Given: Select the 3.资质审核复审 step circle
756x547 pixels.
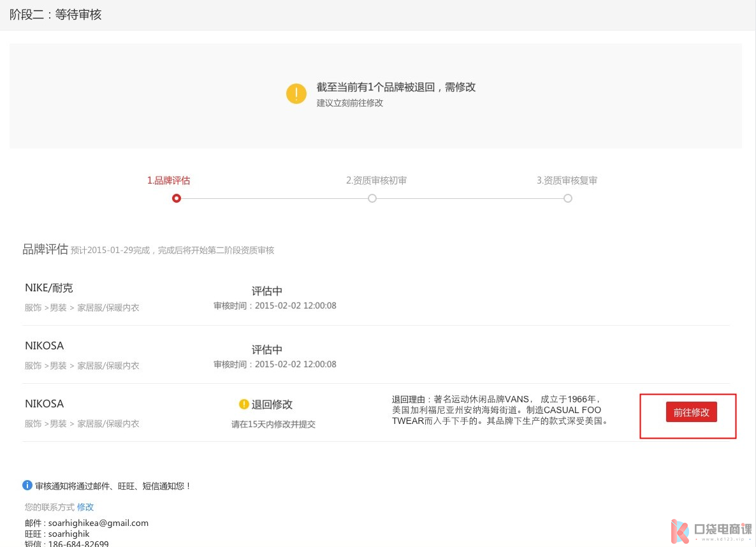Looking at the screenshot, I should (x=568, y=198).
